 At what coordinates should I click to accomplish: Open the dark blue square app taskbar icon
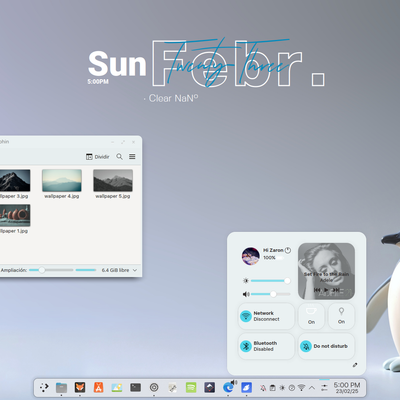(x=209, y=387)
